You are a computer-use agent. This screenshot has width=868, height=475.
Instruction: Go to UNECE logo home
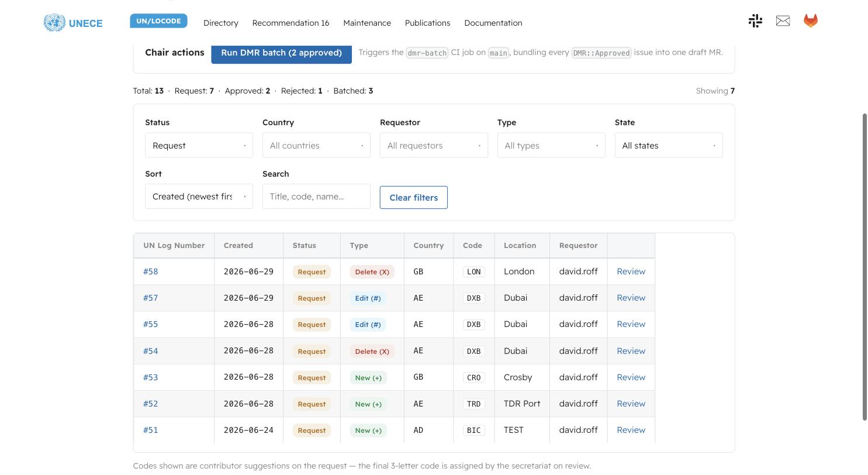coord(73,23)
